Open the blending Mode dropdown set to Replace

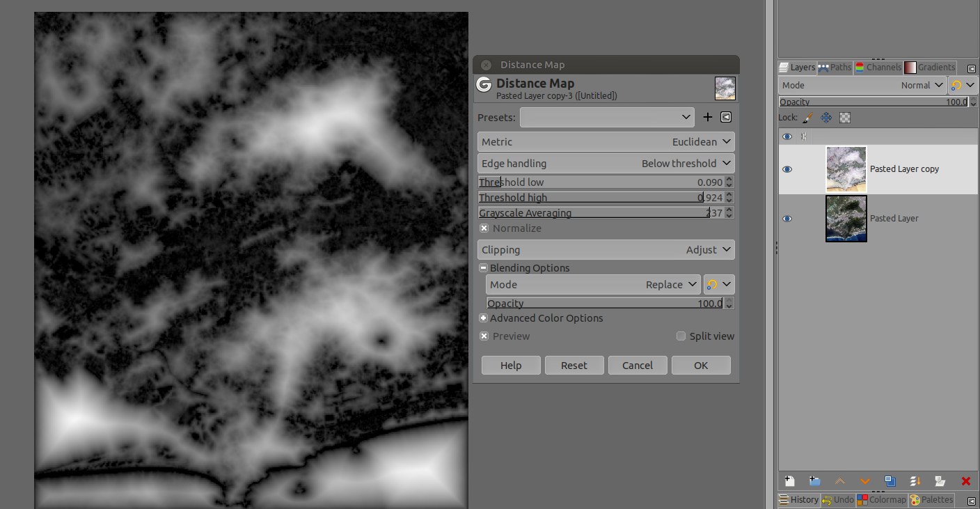[593, 285]
